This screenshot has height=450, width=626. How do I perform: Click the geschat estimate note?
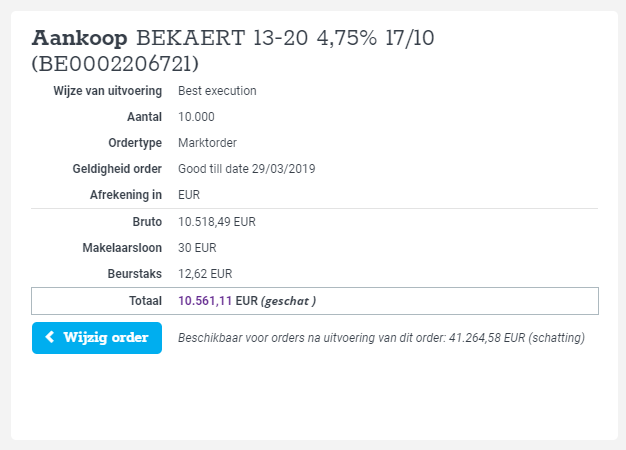point(288,301)
